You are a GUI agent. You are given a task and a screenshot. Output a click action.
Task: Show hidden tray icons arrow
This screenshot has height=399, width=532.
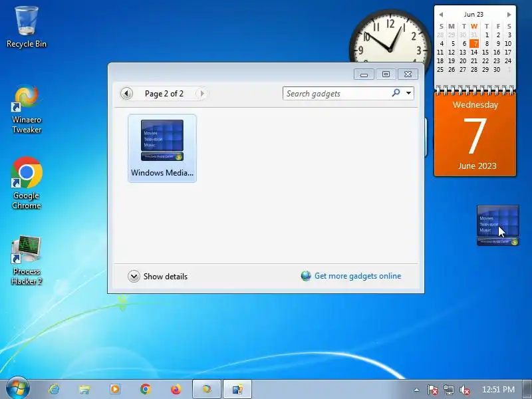point(417,390)
